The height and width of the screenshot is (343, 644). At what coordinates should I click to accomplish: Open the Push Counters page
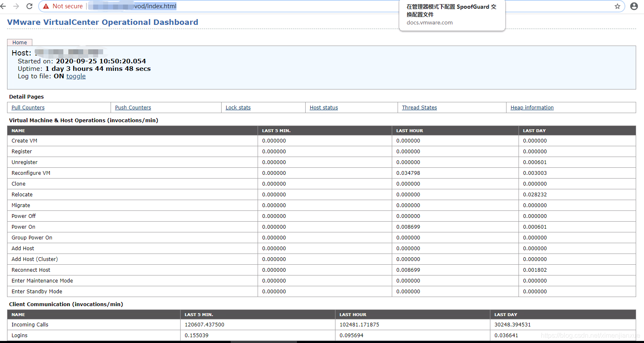[133, 107]
